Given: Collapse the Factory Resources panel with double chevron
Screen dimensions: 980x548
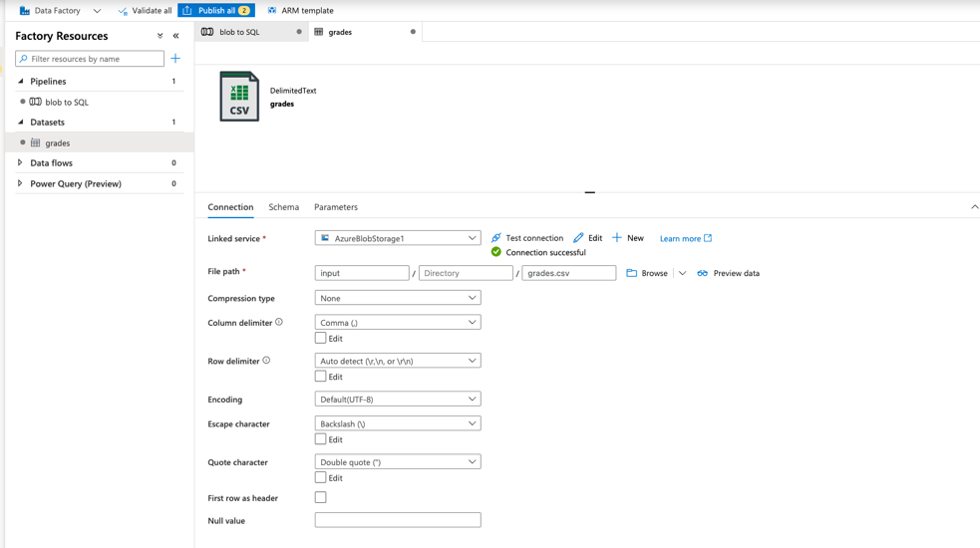Looking at the screenshot, I should (176, 36).
